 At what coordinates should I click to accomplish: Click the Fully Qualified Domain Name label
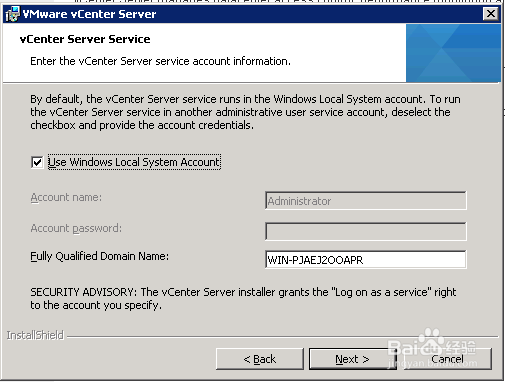(99, 256)
